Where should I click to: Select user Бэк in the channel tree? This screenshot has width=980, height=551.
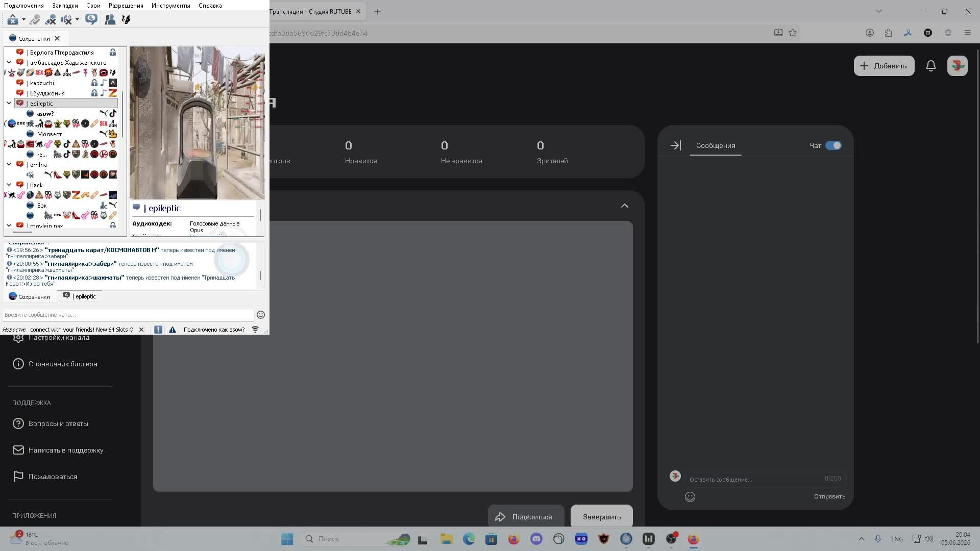41,206
